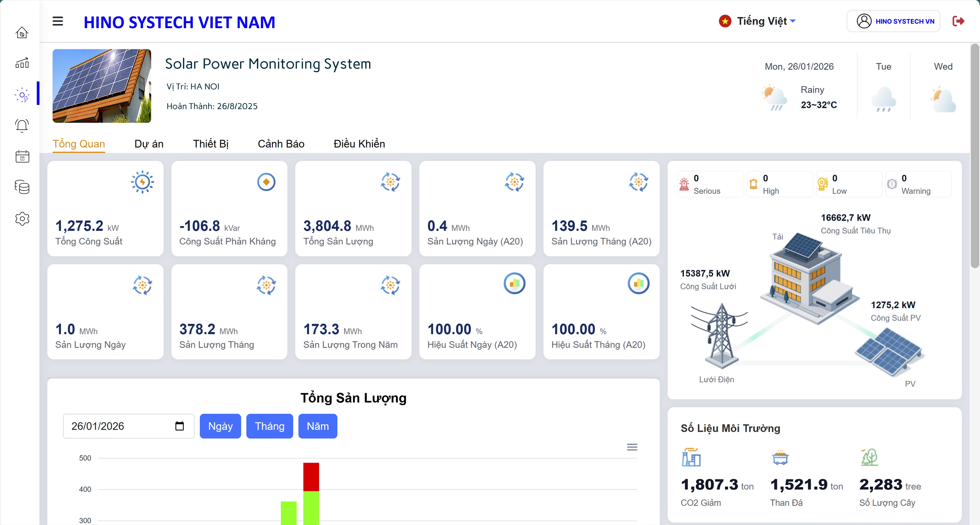Click the Năm button
Viewport: 980px width, 525px height.
[x=317, y=426]
